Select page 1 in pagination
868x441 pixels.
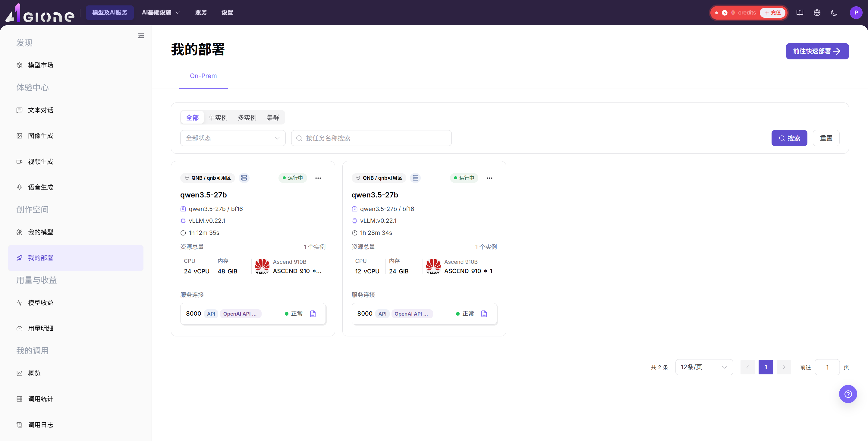pyautogui.click(x=766, y=367)
